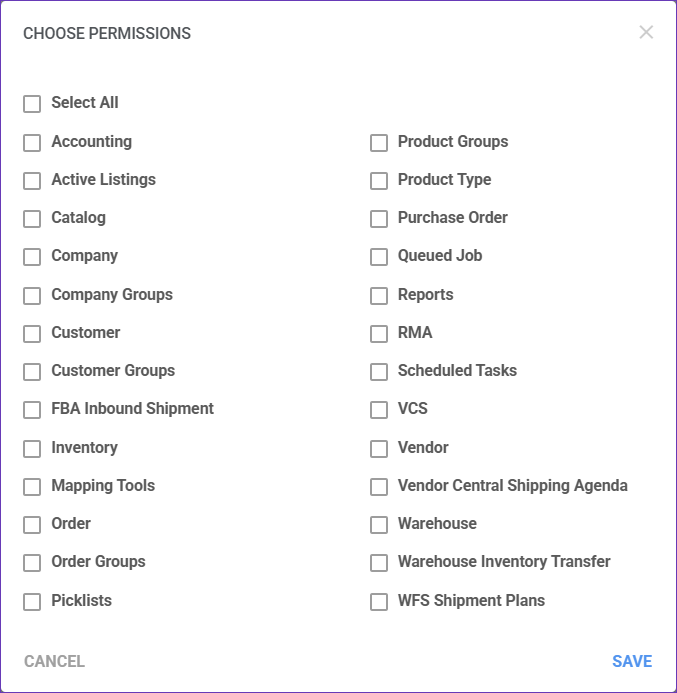Enable the Product Groups permission
This screenshot has height=693, width=677.
pos(379,143)
